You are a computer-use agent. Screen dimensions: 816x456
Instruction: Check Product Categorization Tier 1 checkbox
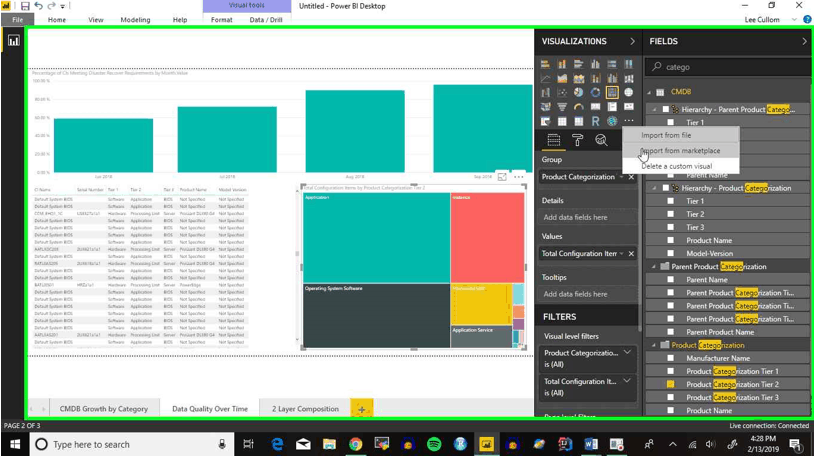point(670,371)
